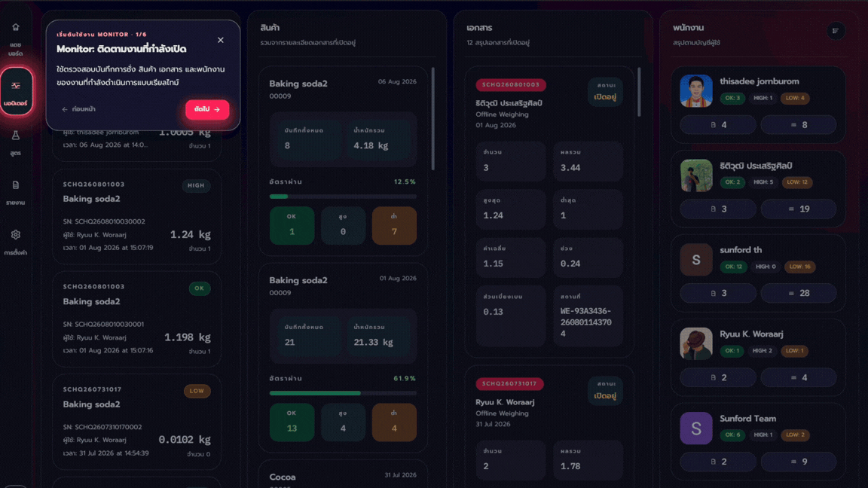Click the Cocoa product card title
This screenshot has height=488, width=868.
(x=283, y=477)
